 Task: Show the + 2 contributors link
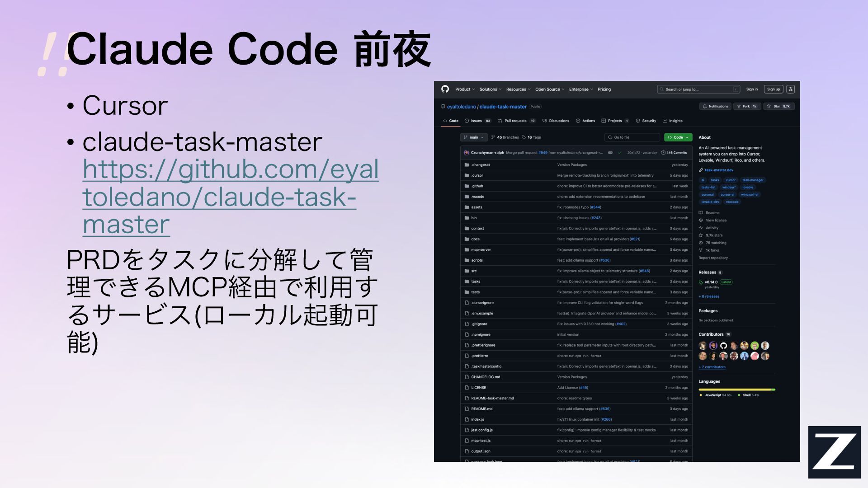click(712, 367)
